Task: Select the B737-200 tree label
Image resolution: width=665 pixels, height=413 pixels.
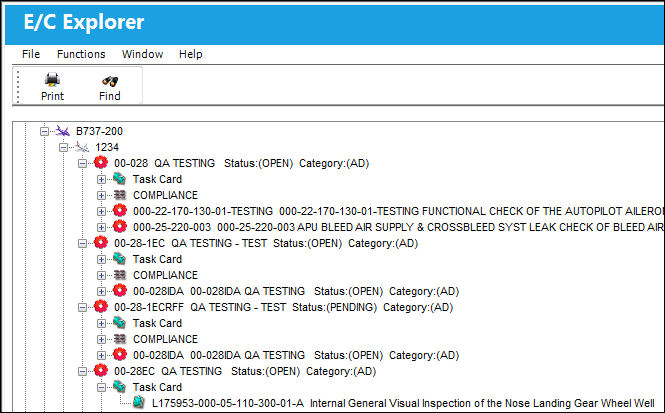Action: (x=99, y=131)
